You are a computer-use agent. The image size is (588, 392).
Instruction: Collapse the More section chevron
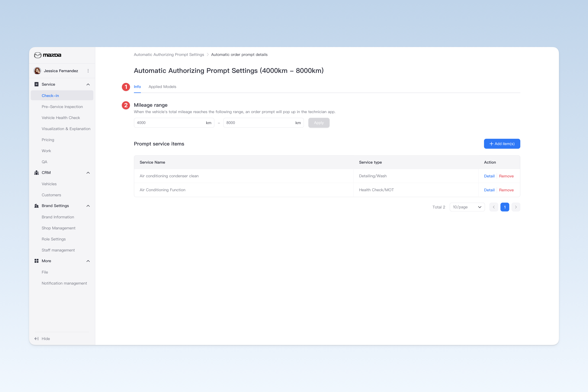point(88,261)
